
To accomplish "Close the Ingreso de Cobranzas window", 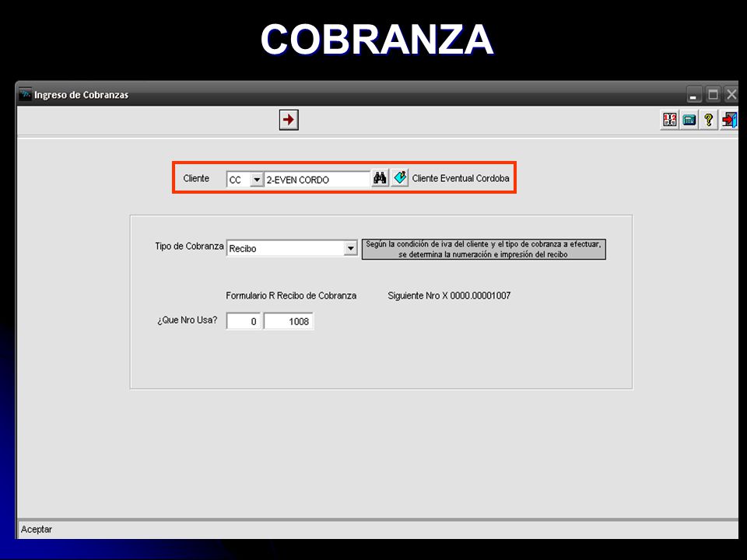I will [x=731, y=94].
